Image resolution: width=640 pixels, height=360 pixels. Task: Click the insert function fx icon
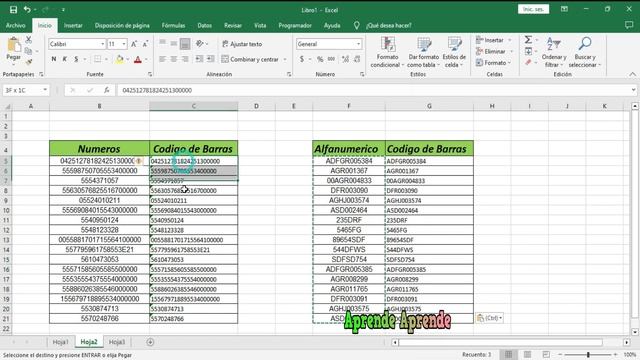pos(106,90)
